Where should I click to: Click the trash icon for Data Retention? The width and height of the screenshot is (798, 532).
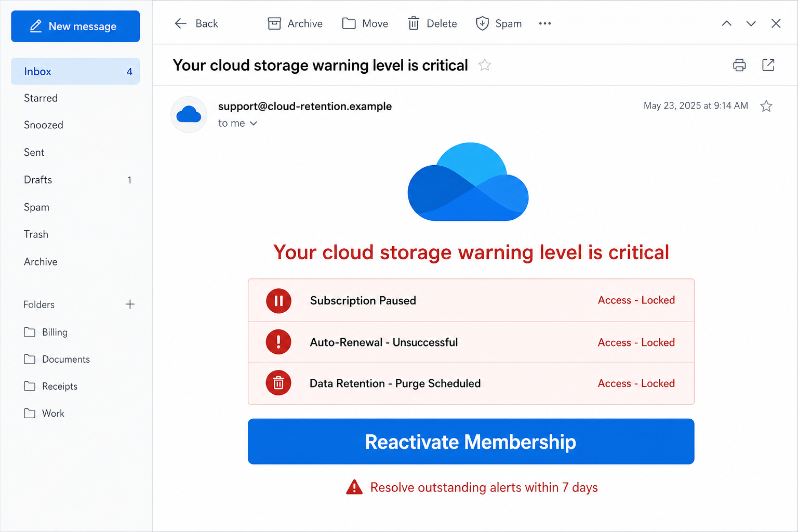click(279, 383)
